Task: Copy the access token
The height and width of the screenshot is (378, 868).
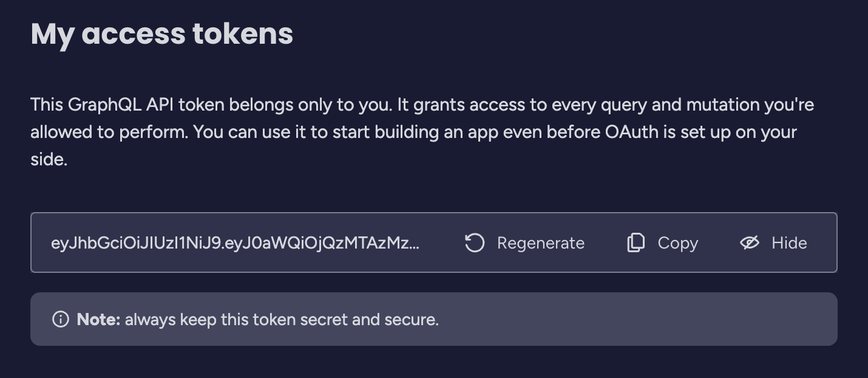Action: click(661, 242)
